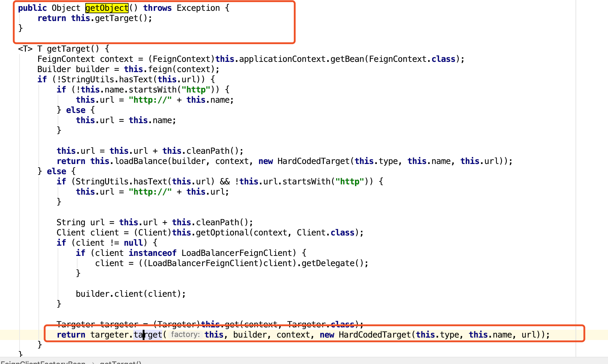
Task: Click the factory: parameter hint label
Action: pos(185,335)
